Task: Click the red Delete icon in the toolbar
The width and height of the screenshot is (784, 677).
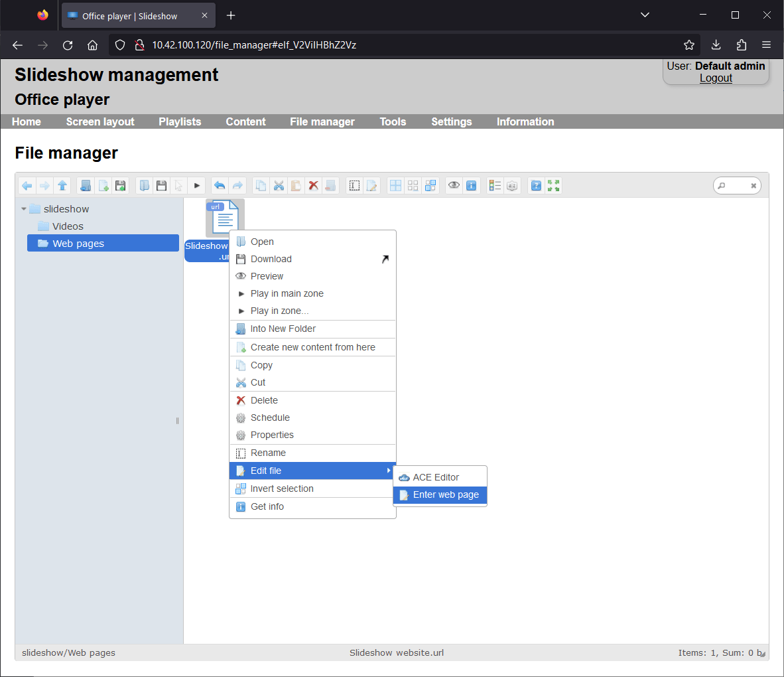Action: 313,185
